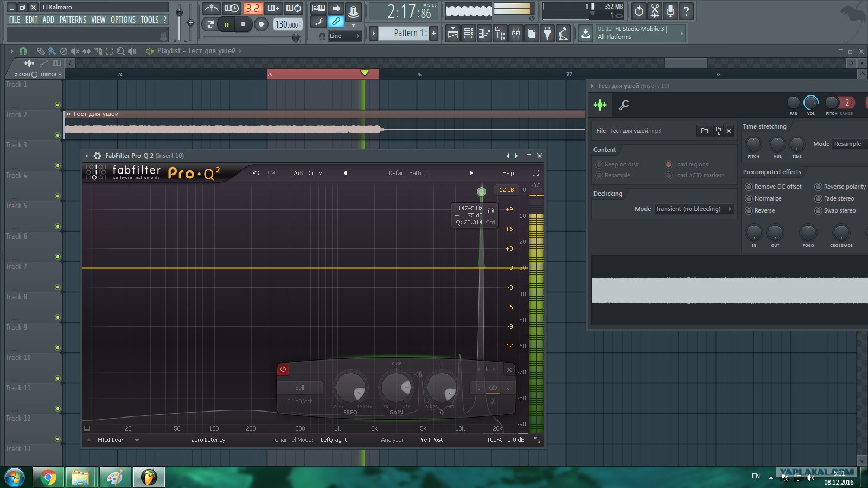Open the PATTERNS menu

(x=73, y=20)
